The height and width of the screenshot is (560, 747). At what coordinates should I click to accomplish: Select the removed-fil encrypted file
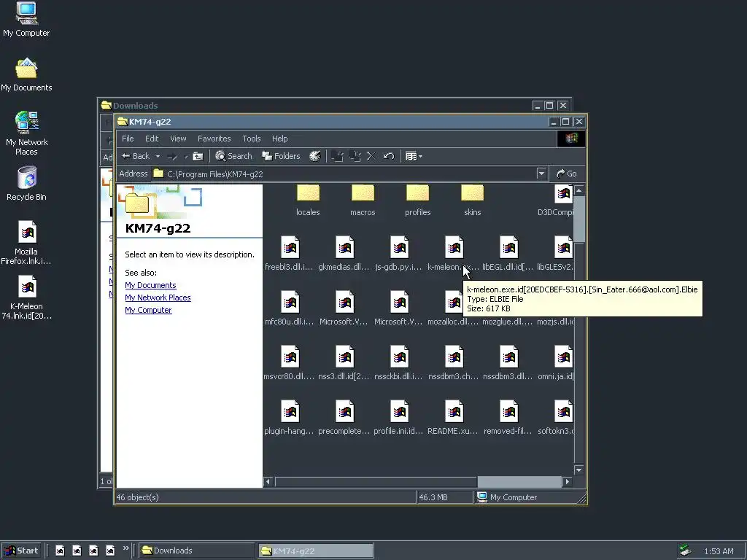click(x=508, y=418)
